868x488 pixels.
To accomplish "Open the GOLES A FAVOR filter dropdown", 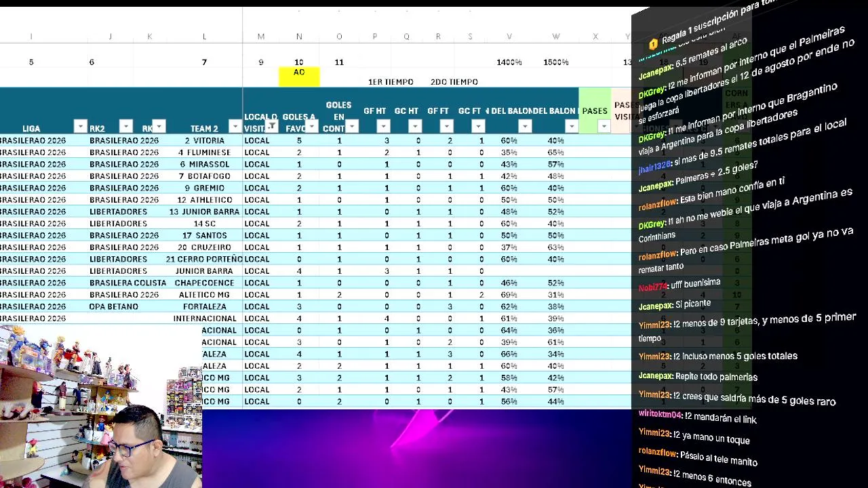I will click(311, 126).
